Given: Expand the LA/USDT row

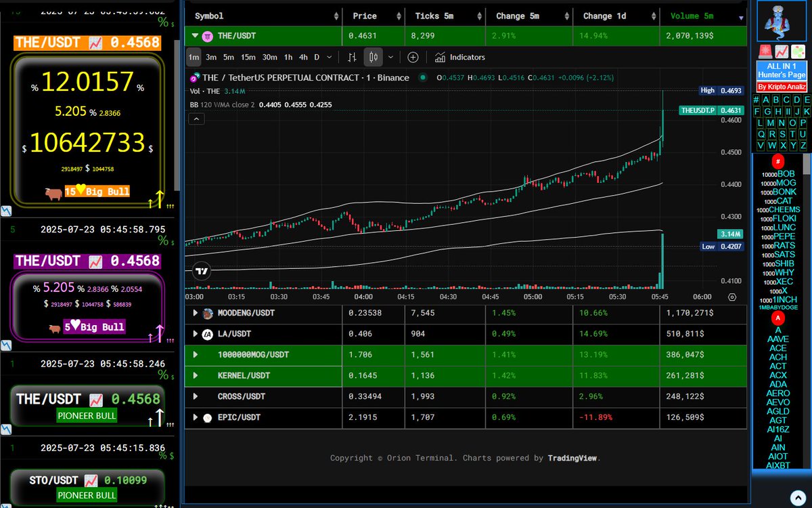Looking at the screenshot, I should point(196,334).
